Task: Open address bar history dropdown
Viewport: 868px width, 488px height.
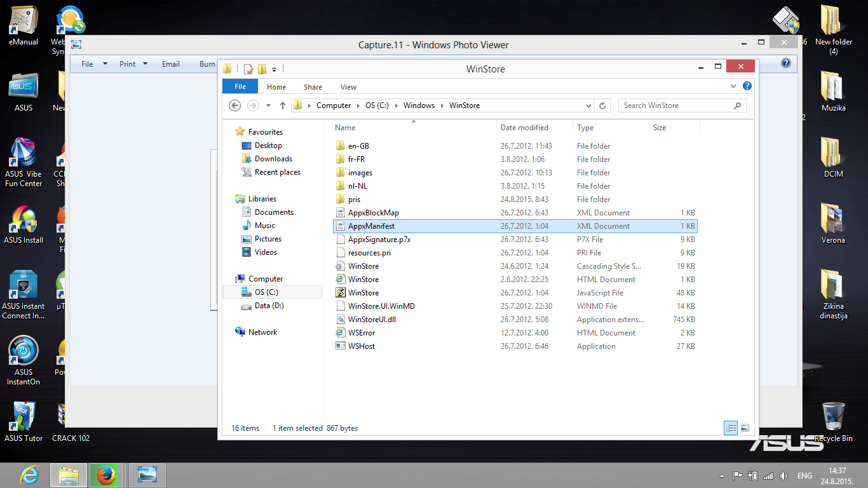Action: click(x=589, y=105)
